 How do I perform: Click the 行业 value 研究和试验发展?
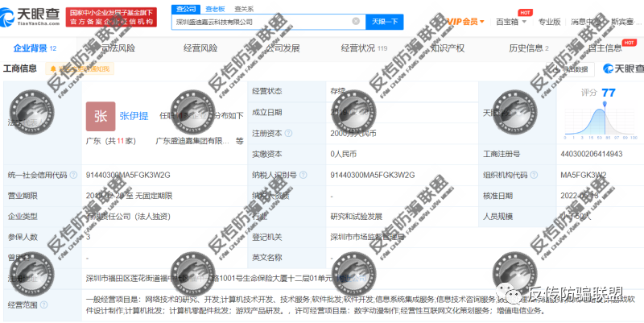click(356, 217)
